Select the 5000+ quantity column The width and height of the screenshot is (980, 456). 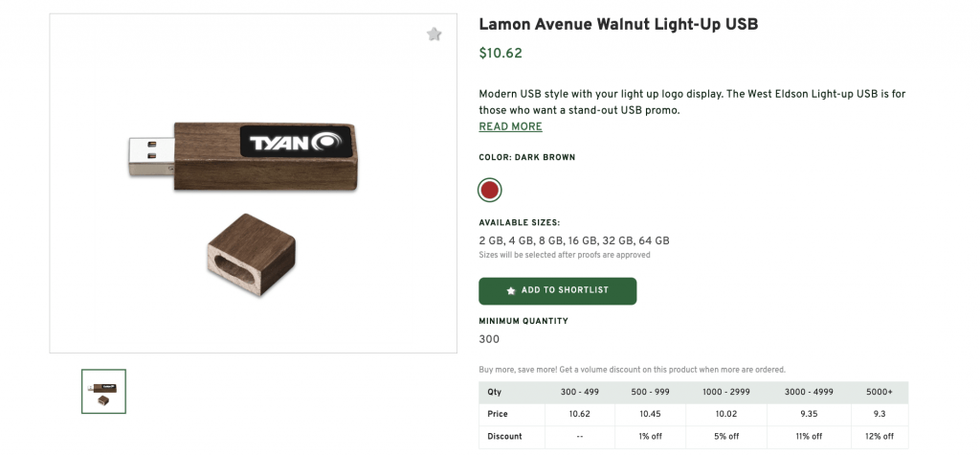click(x=880, y=392)
